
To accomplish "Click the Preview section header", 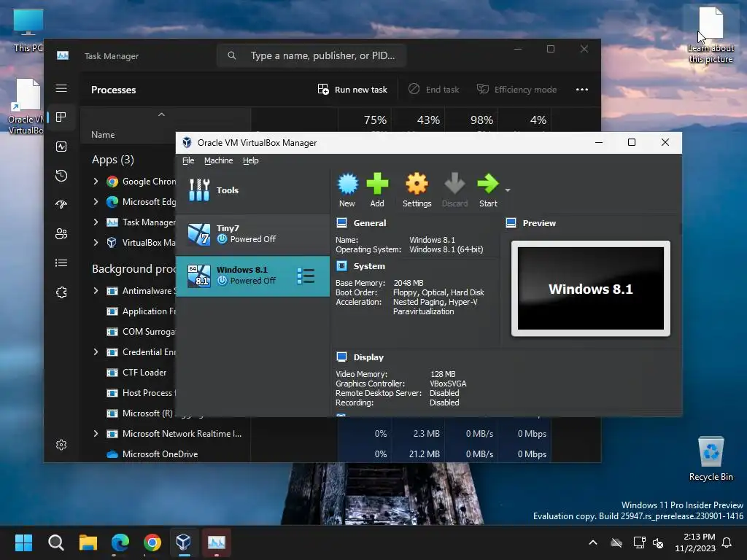I will click(x=539, y=223).
